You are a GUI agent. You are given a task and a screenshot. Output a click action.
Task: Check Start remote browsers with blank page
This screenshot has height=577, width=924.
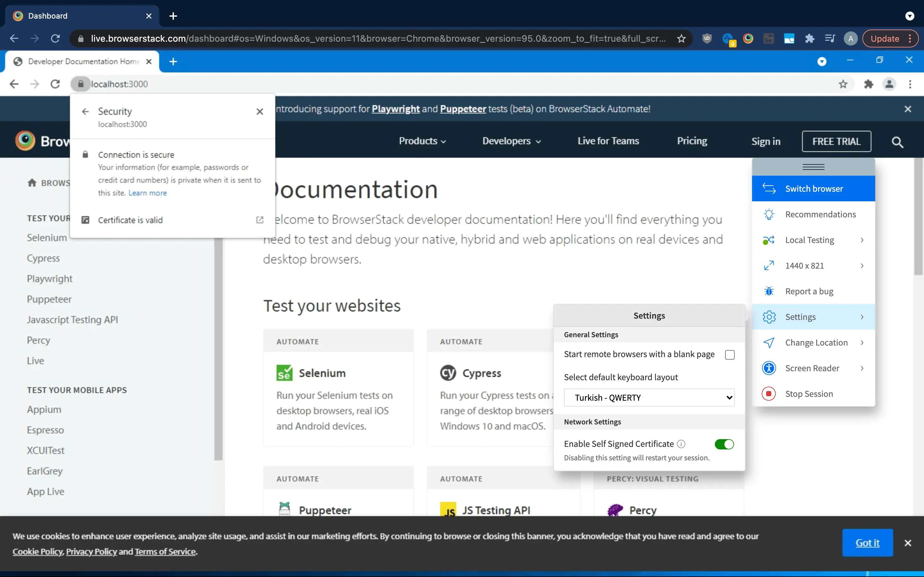click(x=729, y=355)
